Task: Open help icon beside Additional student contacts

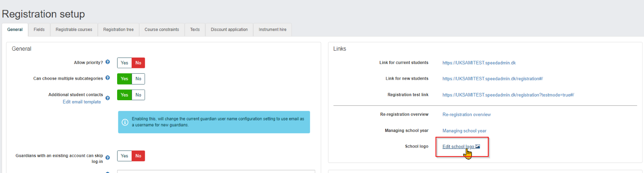Action: point(107,98)
